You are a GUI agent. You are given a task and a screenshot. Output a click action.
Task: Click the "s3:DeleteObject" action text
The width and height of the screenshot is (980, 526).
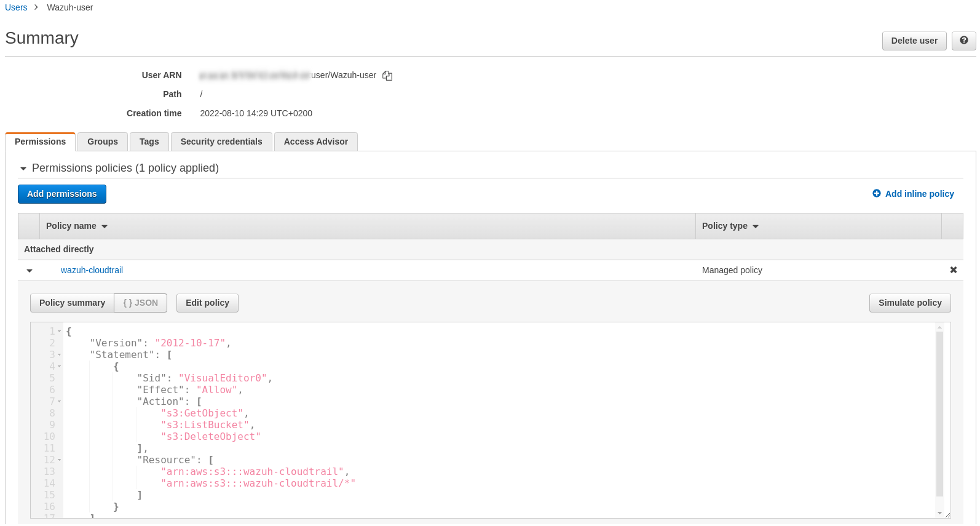(211, 437)
